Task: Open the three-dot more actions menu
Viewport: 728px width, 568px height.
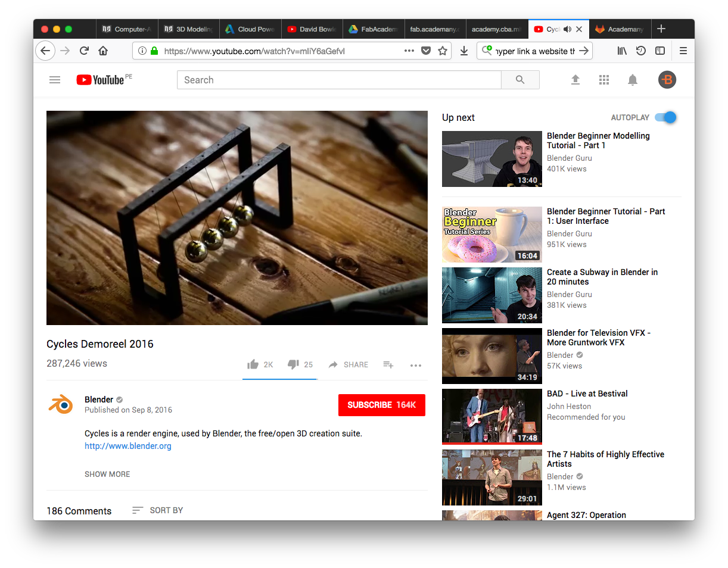Action: [416, 365]
